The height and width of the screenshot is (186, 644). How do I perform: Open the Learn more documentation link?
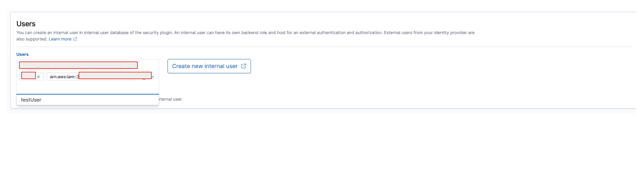tap(60, 39)
